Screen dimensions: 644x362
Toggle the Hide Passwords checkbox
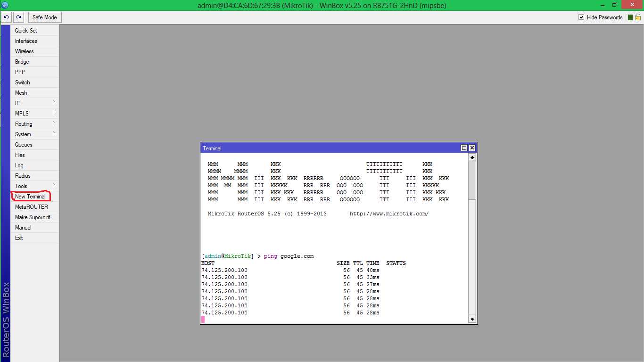pyautogui.click(x=582, y=17)
